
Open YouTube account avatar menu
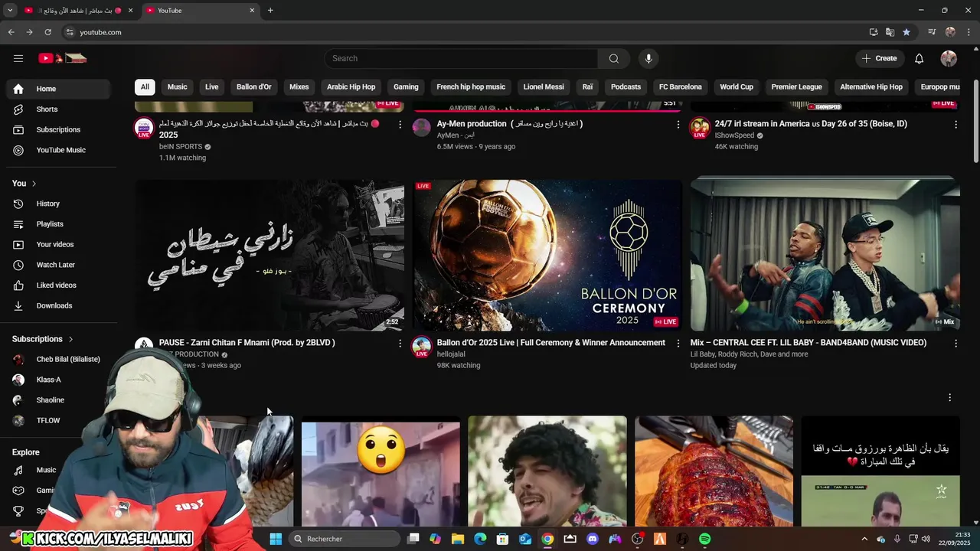949,58
